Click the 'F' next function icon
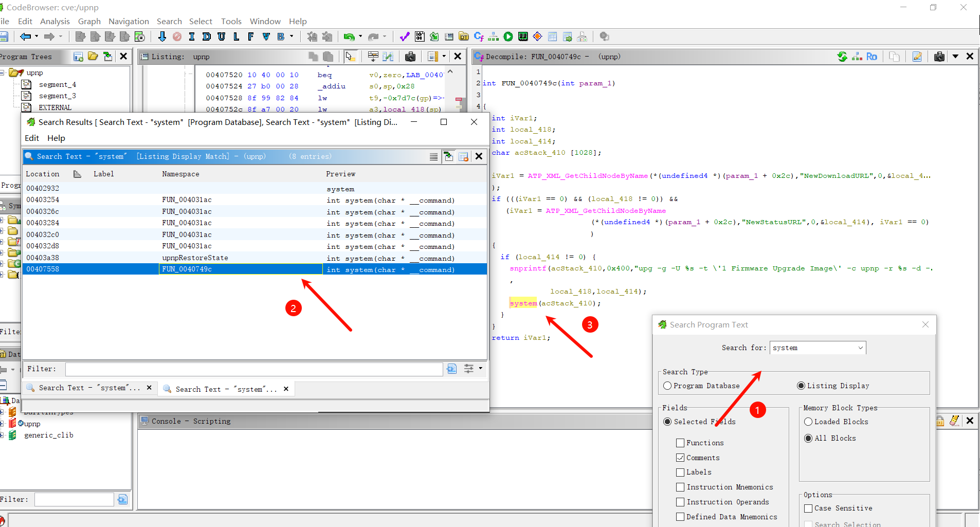The width and height of the screenshot is (980, 527). (x=251, y=37)
